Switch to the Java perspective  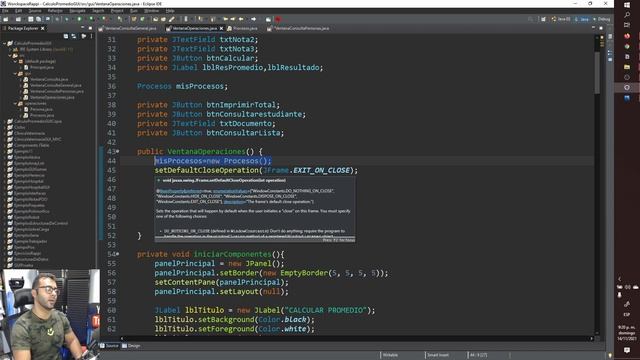coord(582,19)
